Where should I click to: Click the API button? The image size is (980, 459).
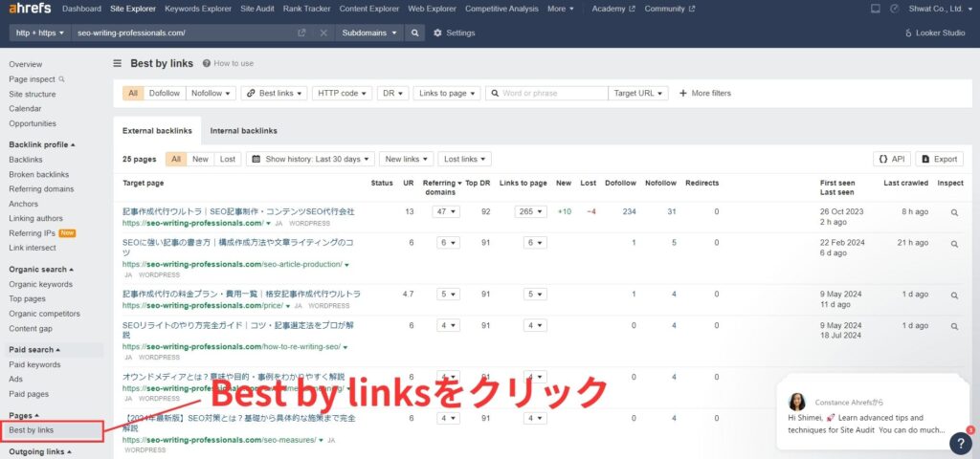tap(892, 160)
